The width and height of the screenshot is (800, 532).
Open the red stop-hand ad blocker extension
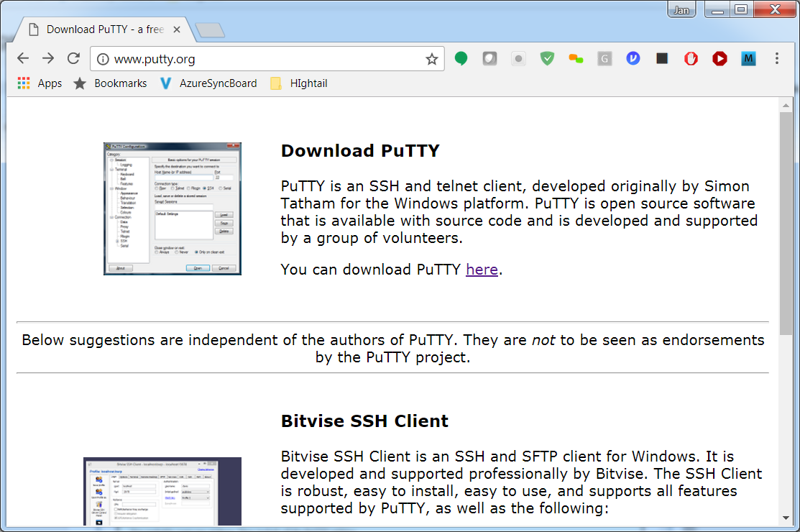click(691, 59)
